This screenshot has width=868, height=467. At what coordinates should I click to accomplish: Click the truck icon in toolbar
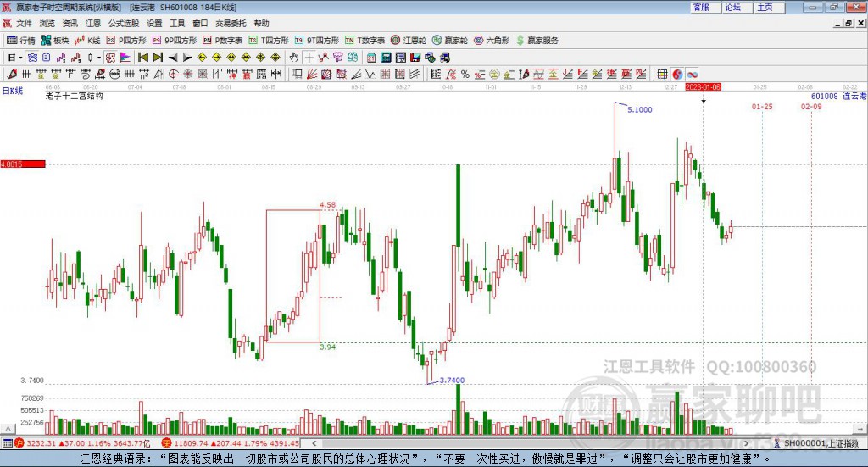445,57
